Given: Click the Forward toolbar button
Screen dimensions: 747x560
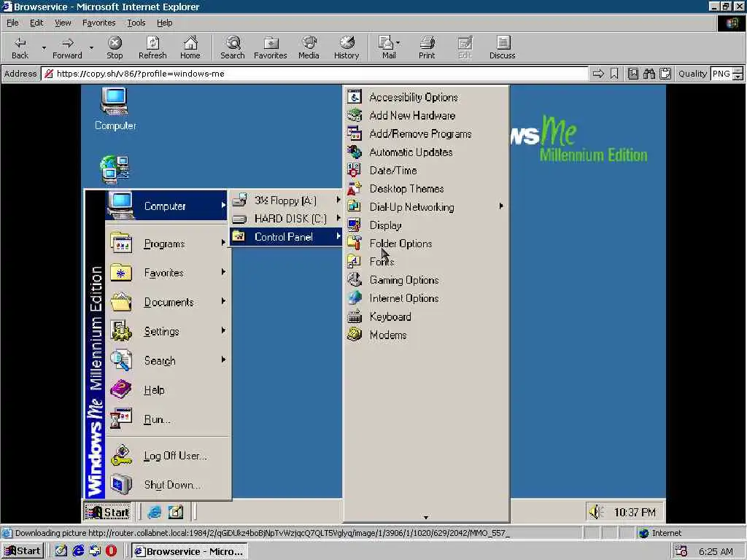Looking at the screenshot, I should [x=67, y=47].
